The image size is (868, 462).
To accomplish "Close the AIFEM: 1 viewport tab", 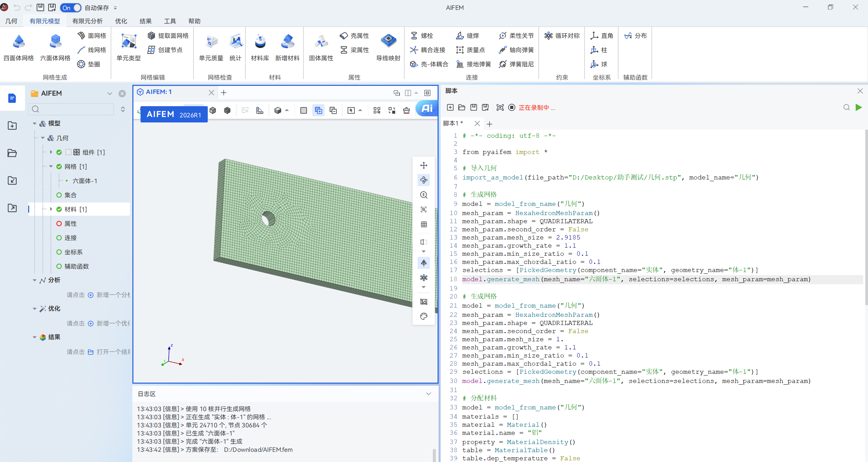I will 211,93.
